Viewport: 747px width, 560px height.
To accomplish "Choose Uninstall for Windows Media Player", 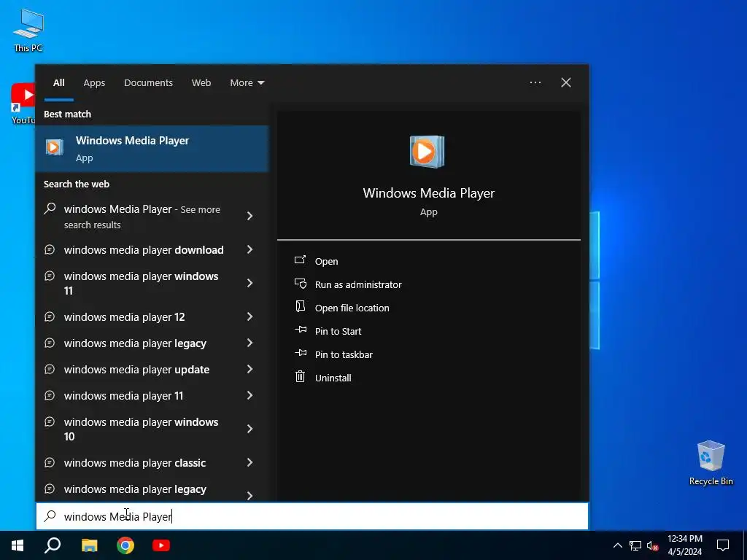I will [x=333, y=378].
